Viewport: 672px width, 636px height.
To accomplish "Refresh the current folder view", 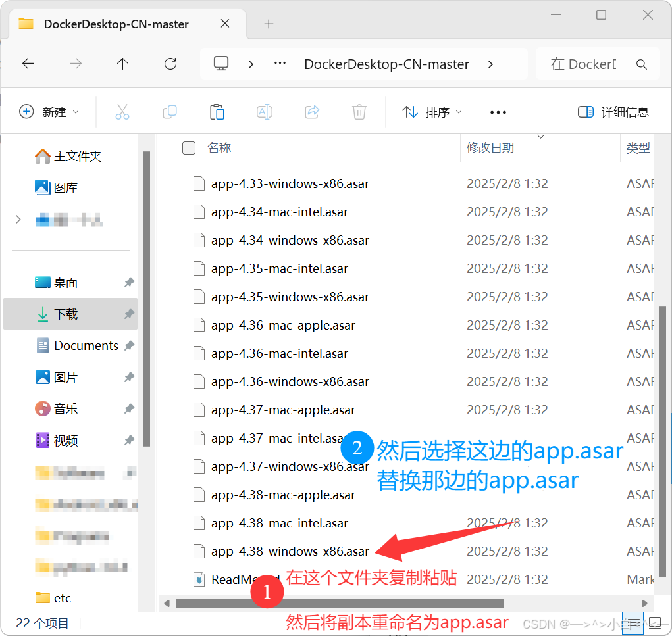I will 170,64.
